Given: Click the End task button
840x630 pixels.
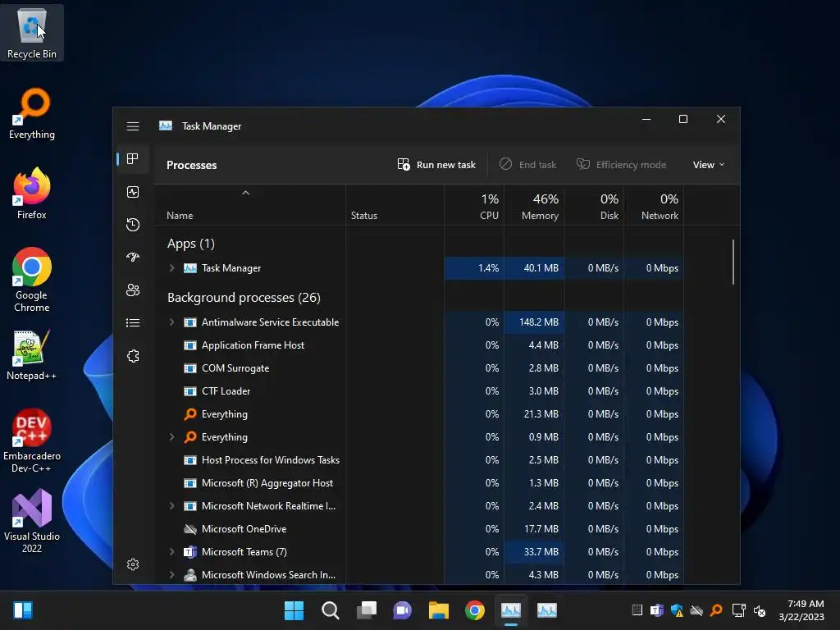Looking at the screenshot, I should pyautogui.click(x=527, y=164).
